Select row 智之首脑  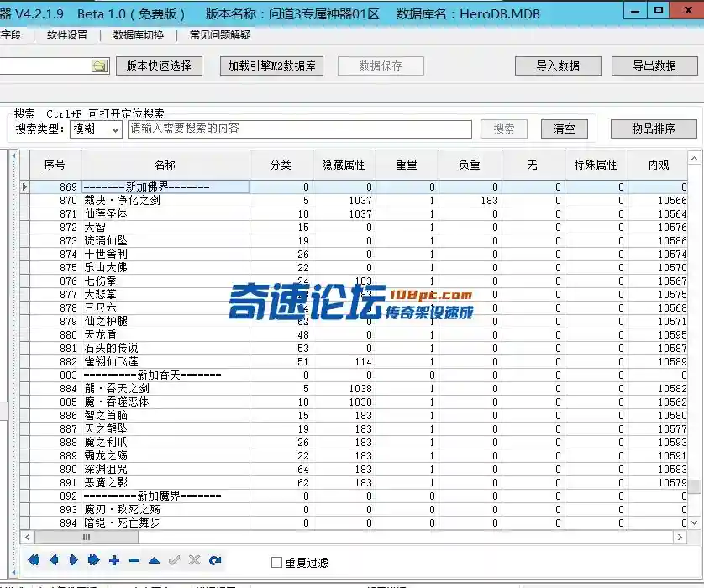pyautogui.click(x=354, y=415)
